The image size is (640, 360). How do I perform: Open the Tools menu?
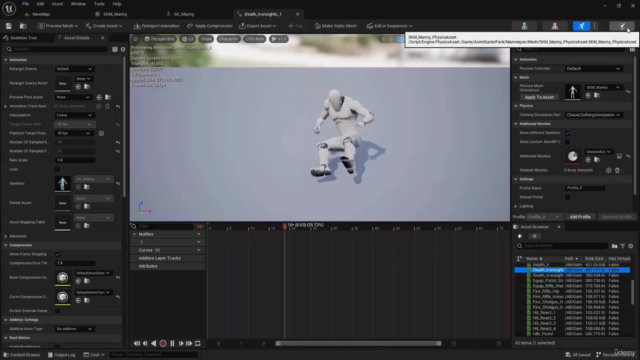pos(99,4)
